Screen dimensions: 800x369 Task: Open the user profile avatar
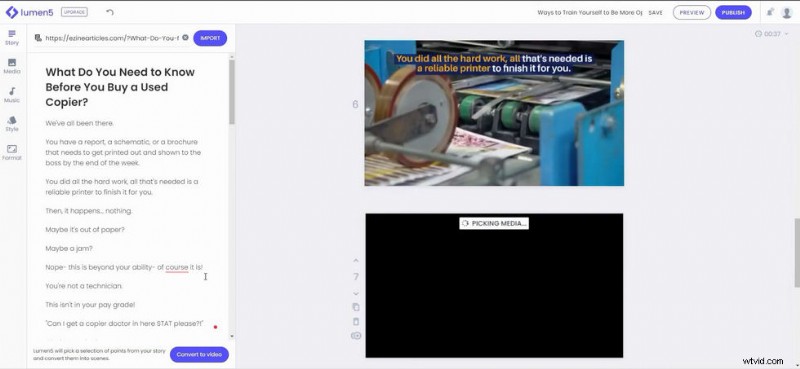786,13
